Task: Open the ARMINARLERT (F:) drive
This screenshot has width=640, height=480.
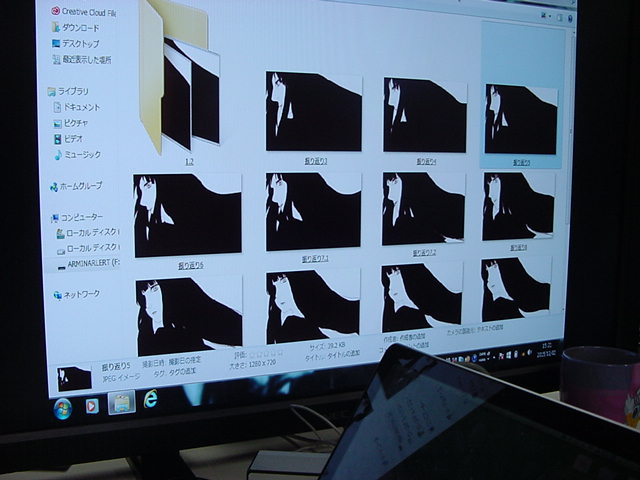Action: (x=89, y=264)
